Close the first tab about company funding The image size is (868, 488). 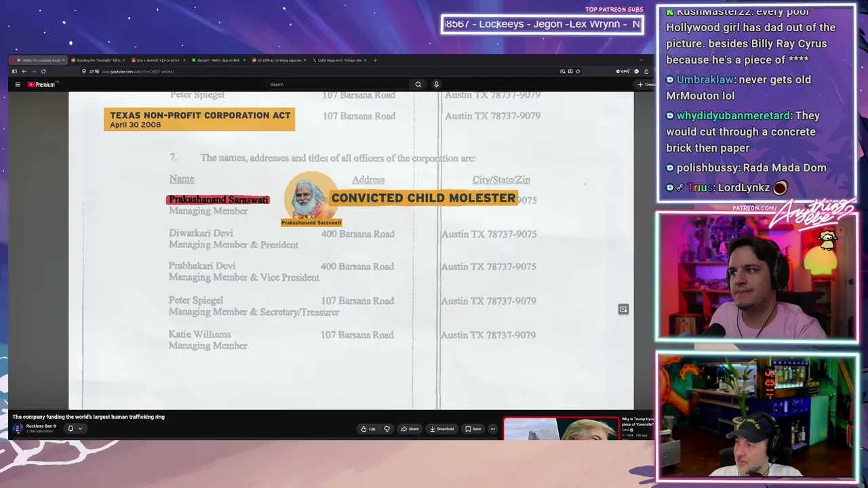(64, 60)
